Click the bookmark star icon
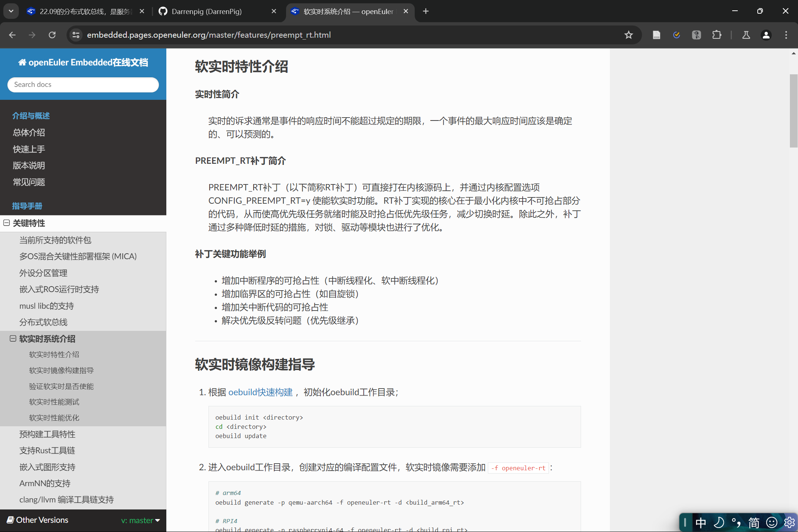The image size is (798, 532). 628,35
